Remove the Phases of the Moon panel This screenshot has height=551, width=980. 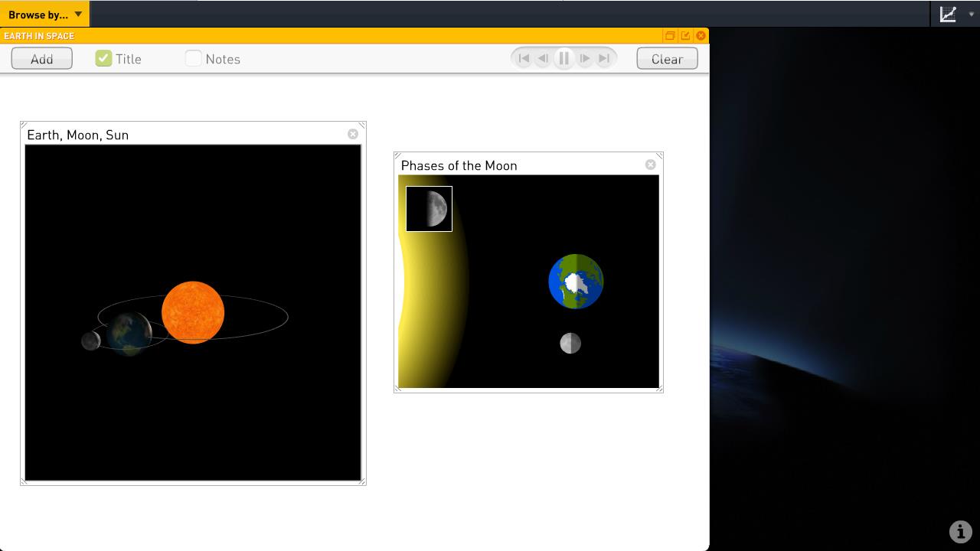650,165
